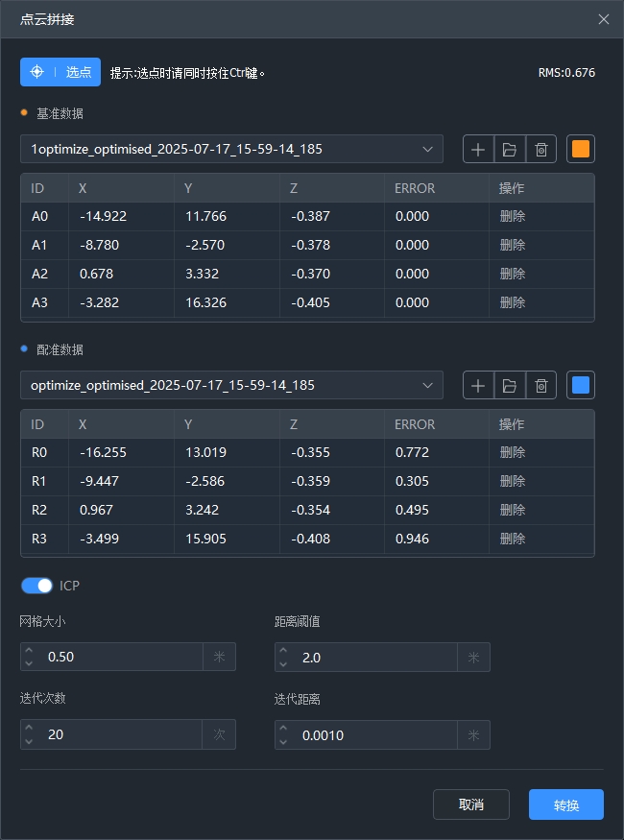Image resolution: width=624 pixels, height=840 pixels.
Task: Click the add (plus) icon for 配准数据
Action: click(x=478, y=386)
